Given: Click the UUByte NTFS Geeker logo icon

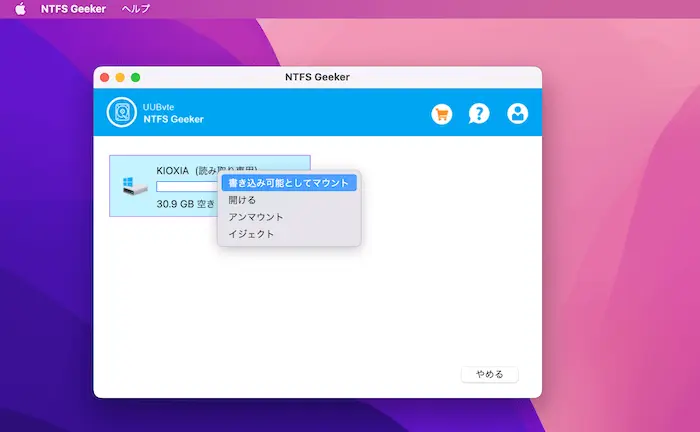Looking at the screenshot, I should [121, 112].
